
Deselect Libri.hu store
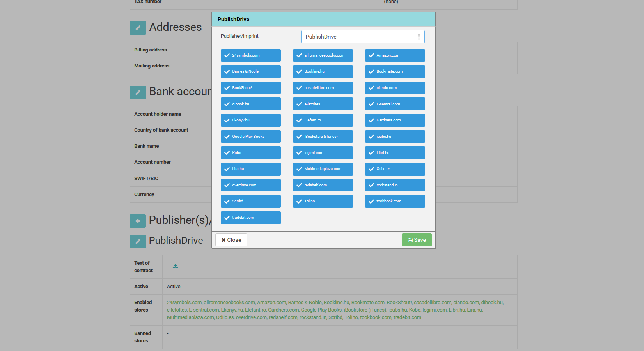pos(395,153)
